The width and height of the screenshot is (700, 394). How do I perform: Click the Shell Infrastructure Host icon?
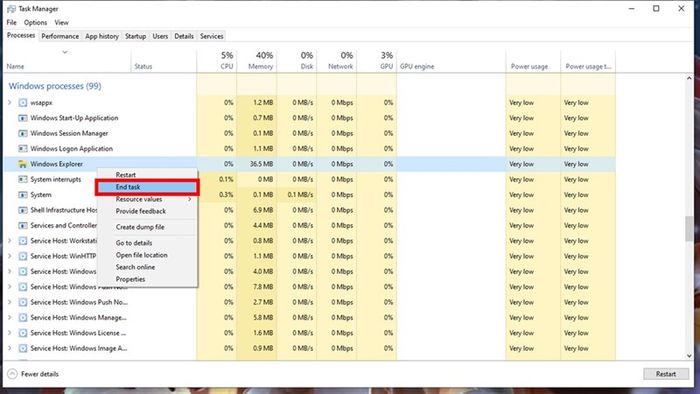(x=23, y=210)
